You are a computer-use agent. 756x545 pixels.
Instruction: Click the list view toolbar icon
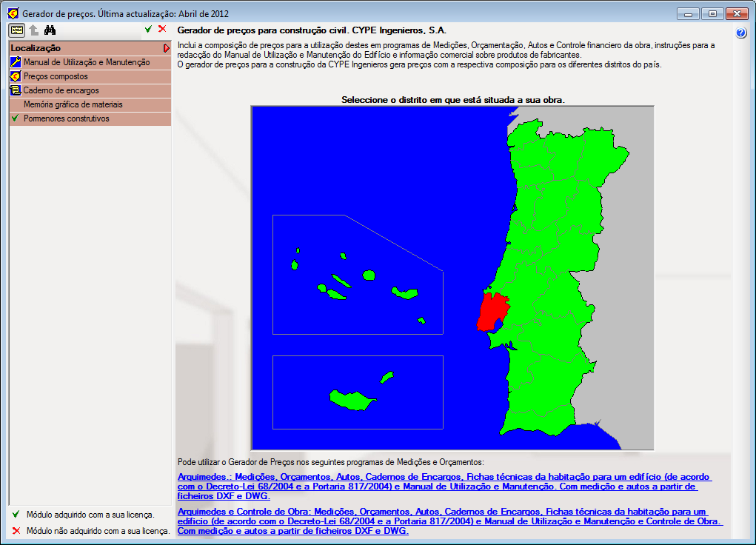tap(17, 30)
